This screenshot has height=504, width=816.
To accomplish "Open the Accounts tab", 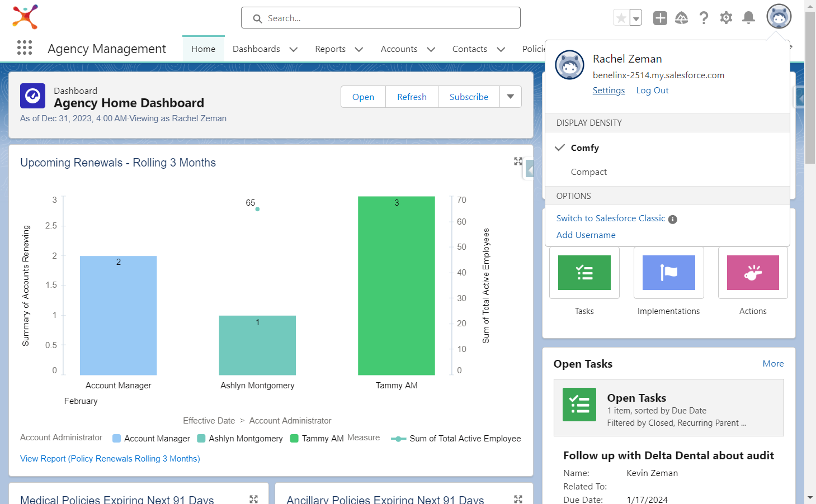I will pyautogui.click(x=399, y=49).
